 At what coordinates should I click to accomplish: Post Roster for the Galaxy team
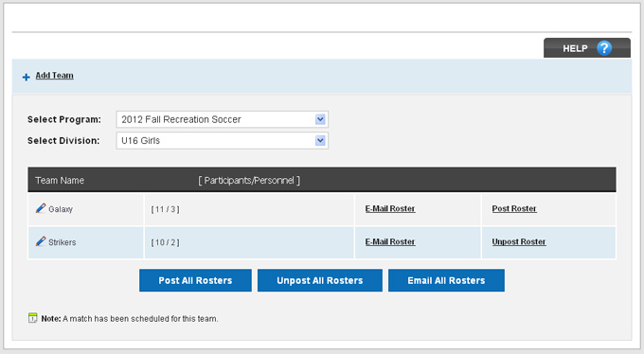coord(514,208)
